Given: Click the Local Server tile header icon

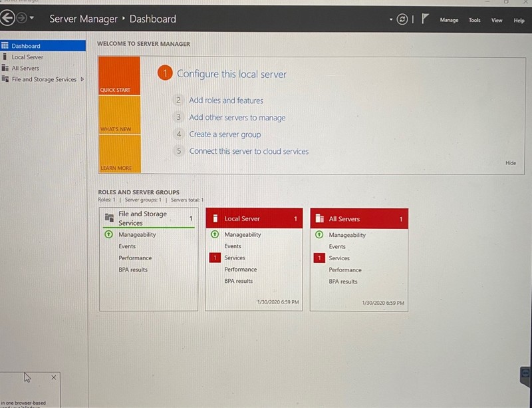Looking at the screenshot, I should click(215, 218).
